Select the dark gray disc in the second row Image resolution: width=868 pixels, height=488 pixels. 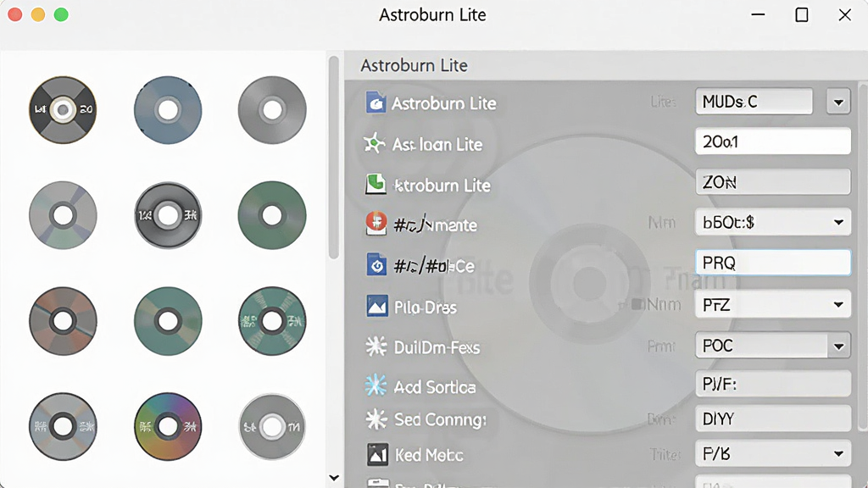point(168,215)
